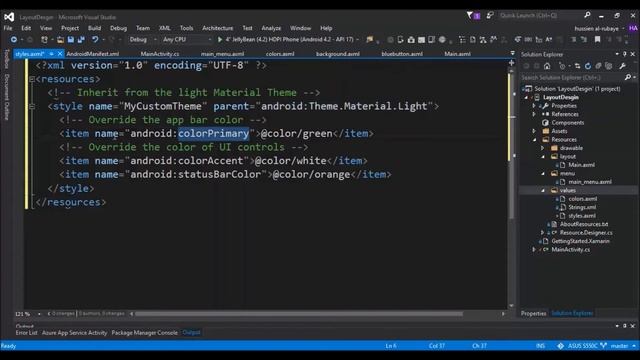The image size is (640, 360).
Task: Close the styles.axml tab
Action: tap(60, 54)
